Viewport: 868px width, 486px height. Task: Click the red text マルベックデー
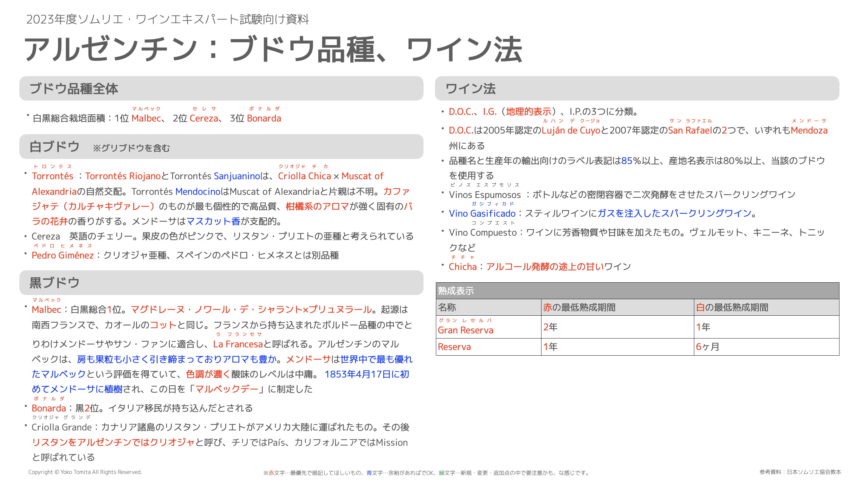coord(226,389)
